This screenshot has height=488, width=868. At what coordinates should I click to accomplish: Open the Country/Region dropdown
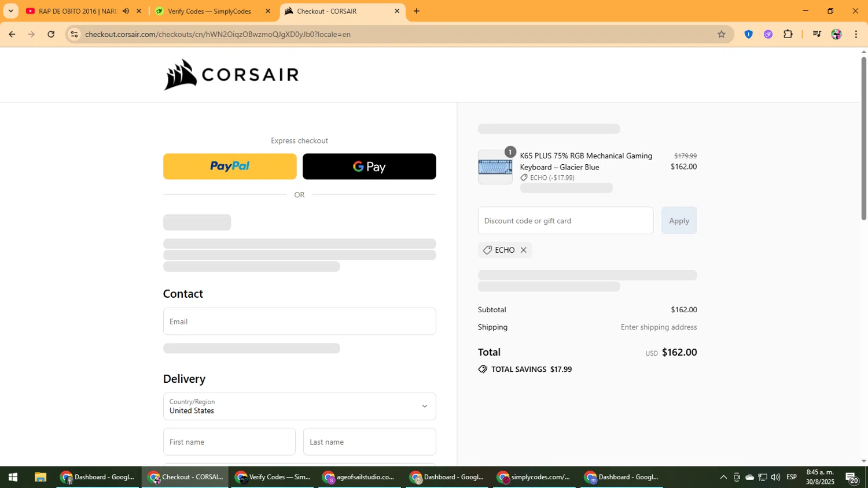click(299, 406)
